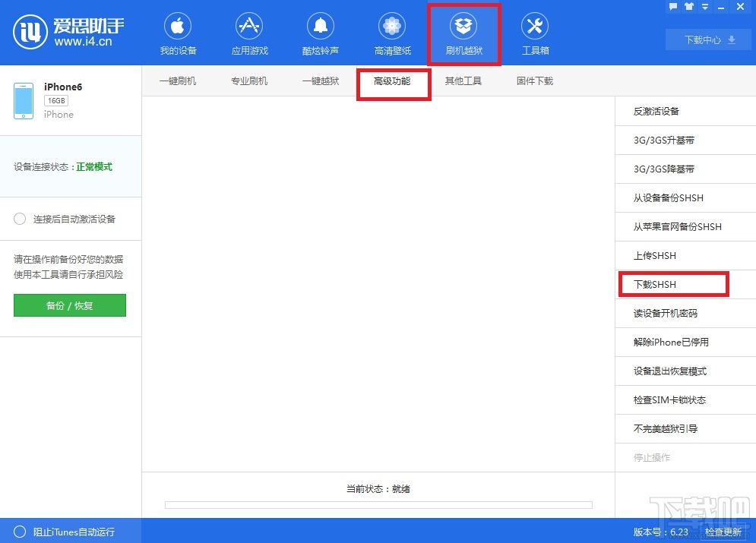Click 检查更新 to check for updates

(723, 532)
